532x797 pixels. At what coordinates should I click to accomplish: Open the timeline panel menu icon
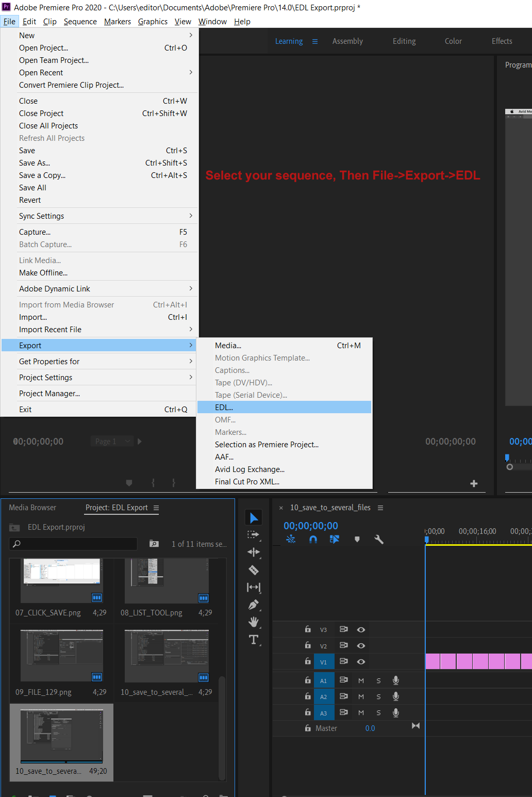(x=380, y=508)
